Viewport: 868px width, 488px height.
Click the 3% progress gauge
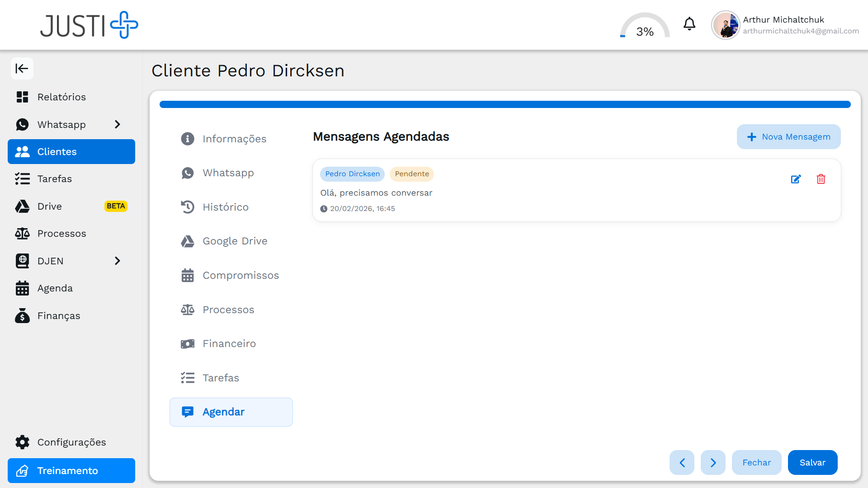pos(645,27)
